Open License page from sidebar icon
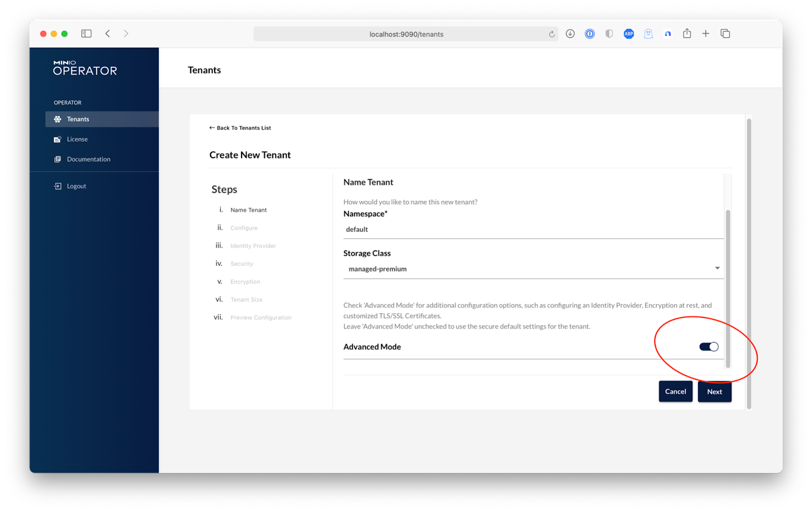This screenshot has height=512, width=812. [x=57, y=139]
